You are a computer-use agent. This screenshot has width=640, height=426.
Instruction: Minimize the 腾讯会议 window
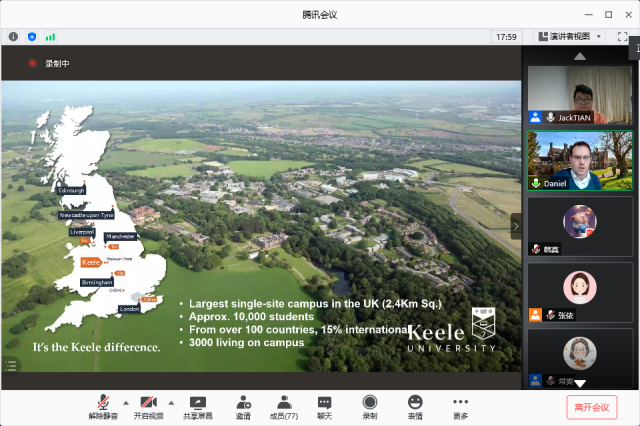coord(589,15)
